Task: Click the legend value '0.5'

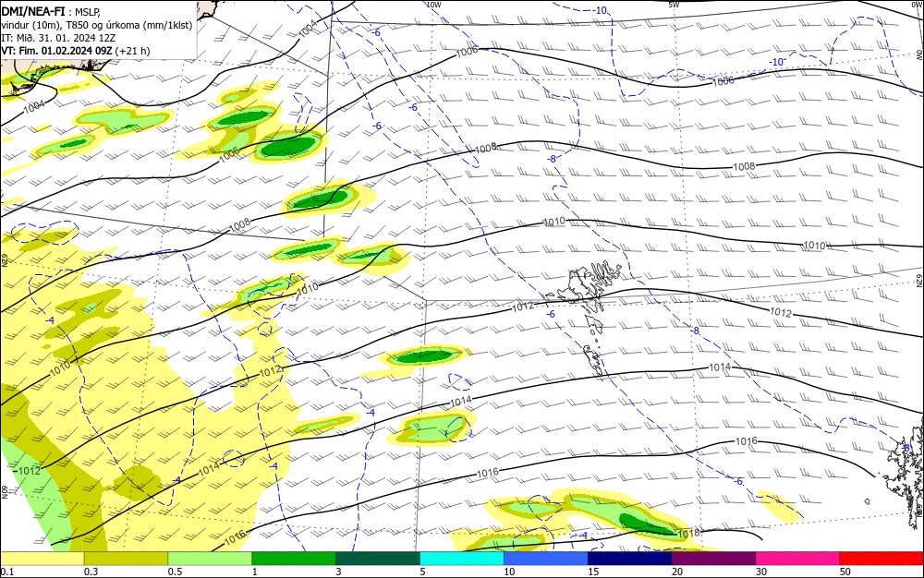Action: click(175, 572)
